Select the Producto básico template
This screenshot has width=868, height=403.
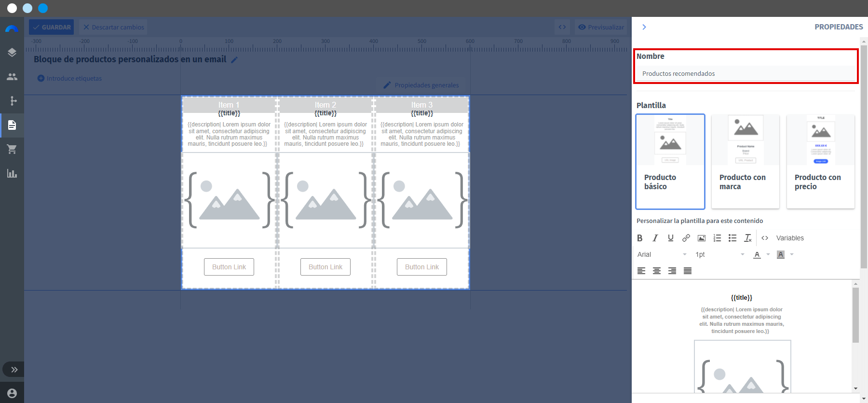coord(670,162)
